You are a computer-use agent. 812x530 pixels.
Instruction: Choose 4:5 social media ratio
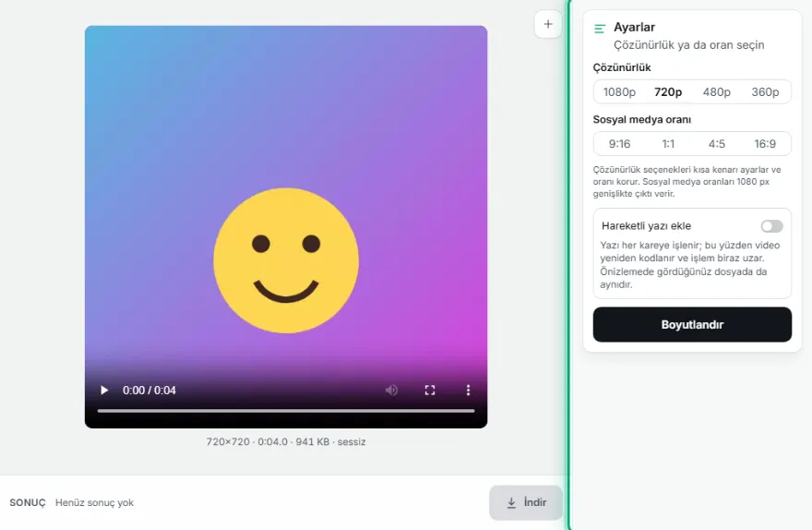[x=717, y=143]
